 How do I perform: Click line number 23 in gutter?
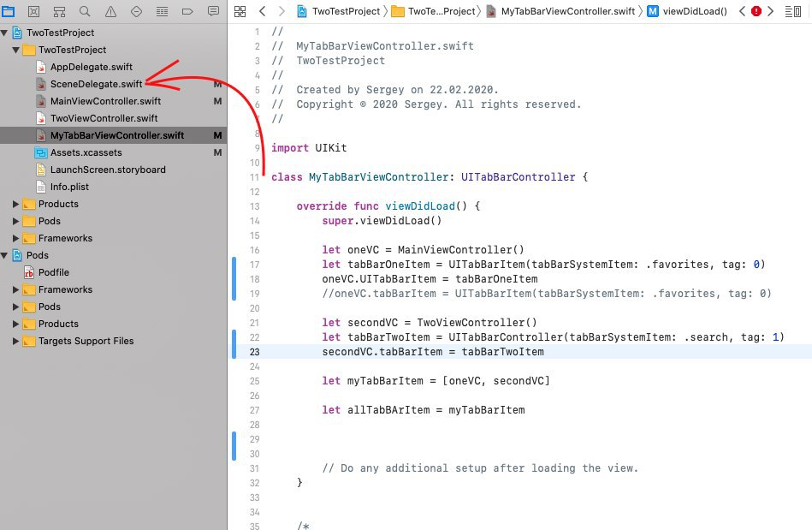(x=254, y=352)
